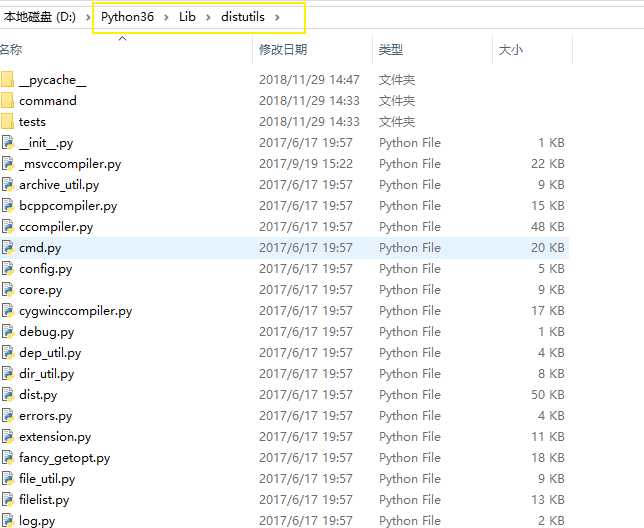
Task: Select file name ccompiler.py
Action: point(56,227)
